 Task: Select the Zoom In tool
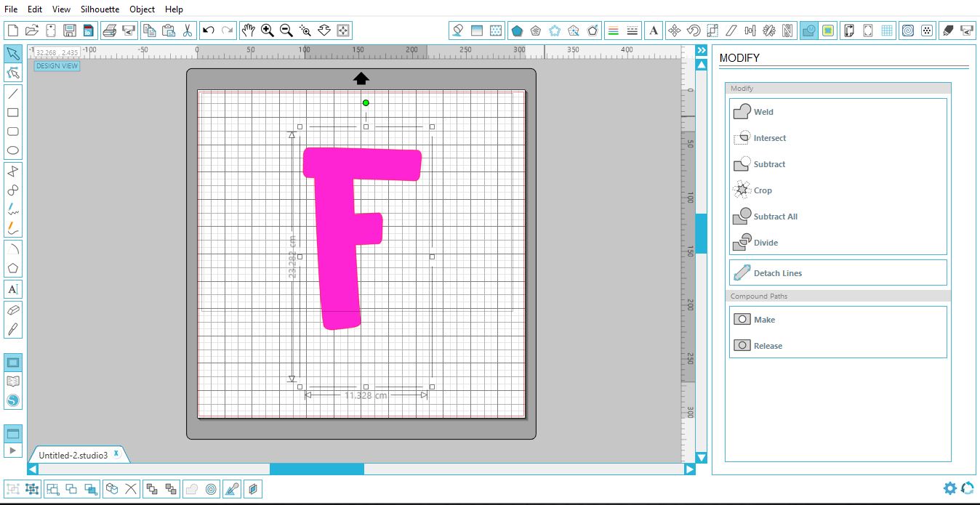[x=268, y=31]
